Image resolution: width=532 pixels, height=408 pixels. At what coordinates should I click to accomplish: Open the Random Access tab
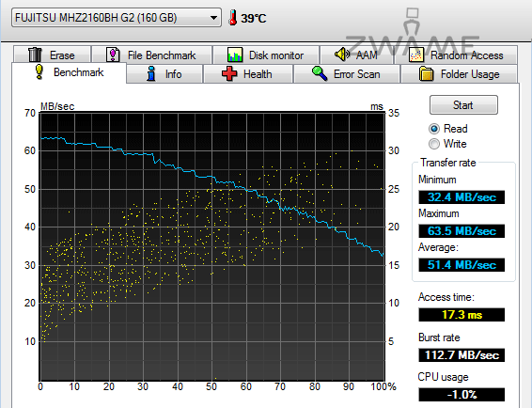coord(456,55)
